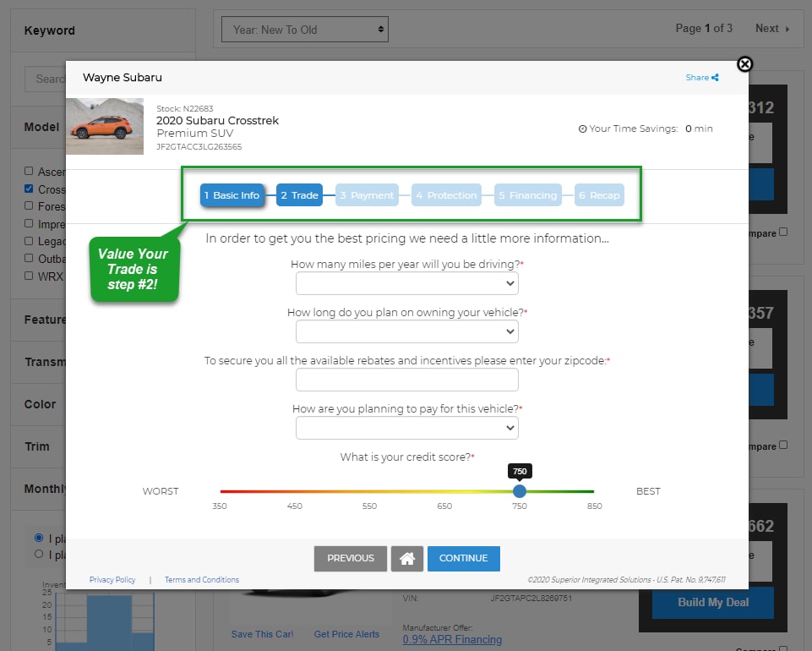Expand the Trim filter section
Image resolution: width=812 pixels, height=651 pixels.
click(x=37, y=446)
